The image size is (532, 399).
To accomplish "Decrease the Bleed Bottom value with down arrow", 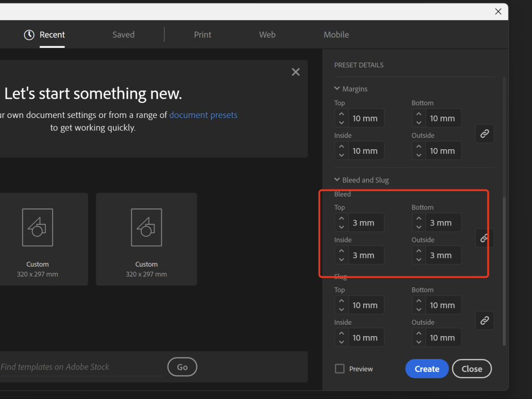I will [419, 227].
